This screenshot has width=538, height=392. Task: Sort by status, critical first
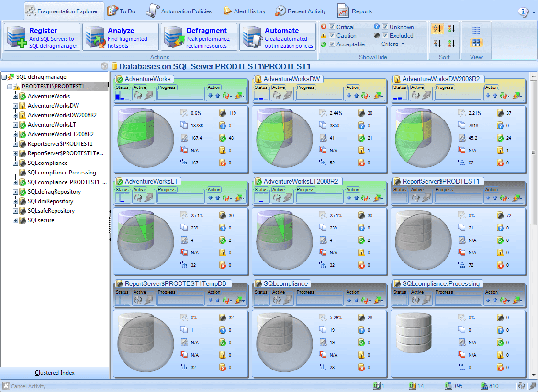[x=451, y=29]
